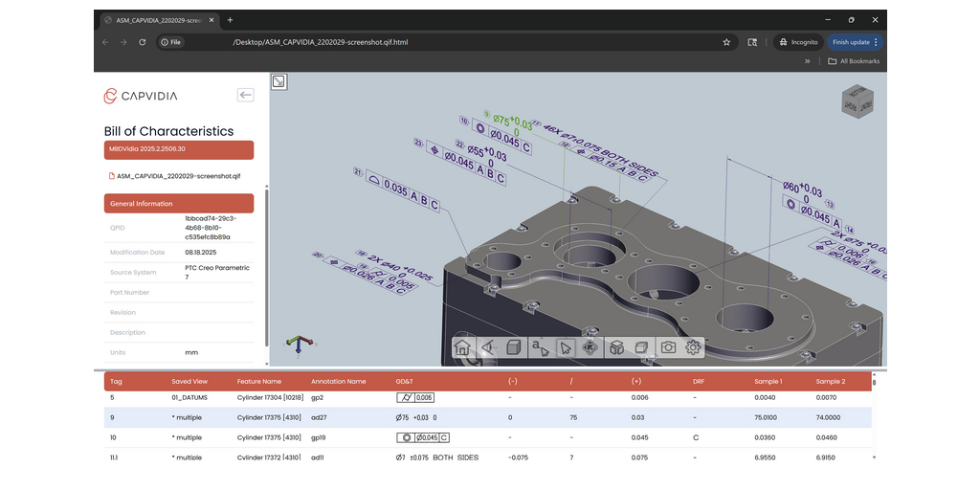Screen dimensions: 980x490
Task: Activate the annotation selection tool
Action: (x=540, y=347)
